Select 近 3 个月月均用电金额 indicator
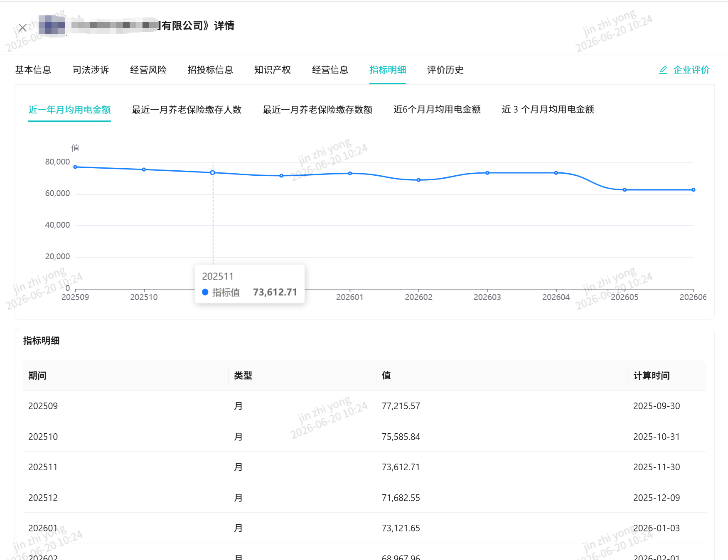The image size is (728, 560). tap(548, 110)
